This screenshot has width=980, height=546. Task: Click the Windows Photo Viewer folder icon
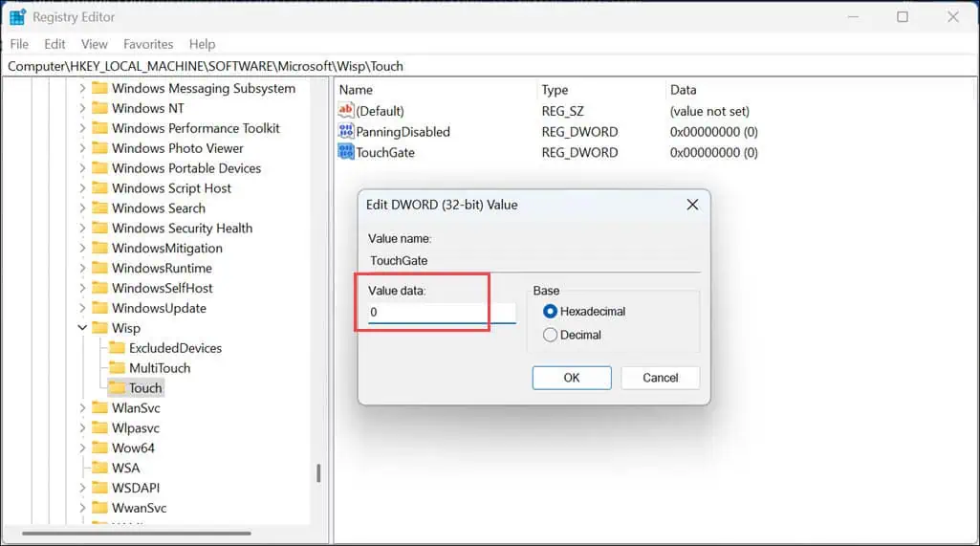tap(99, 148)
